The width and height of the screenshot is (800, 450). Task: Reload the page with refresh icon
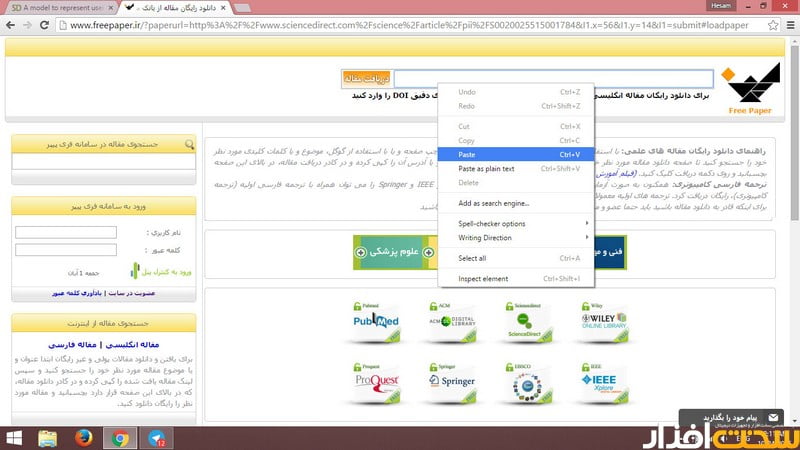click(x=44, y=25)
